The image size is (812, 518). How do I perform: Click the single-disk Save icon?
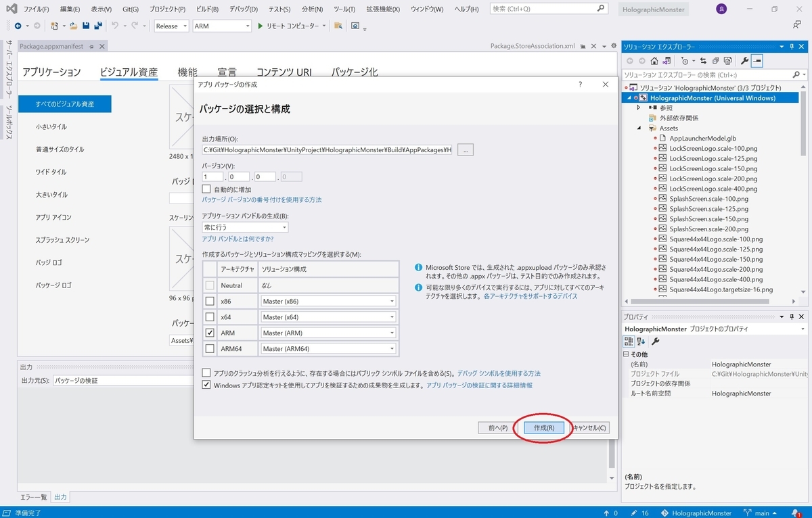[x=86, y=26]
